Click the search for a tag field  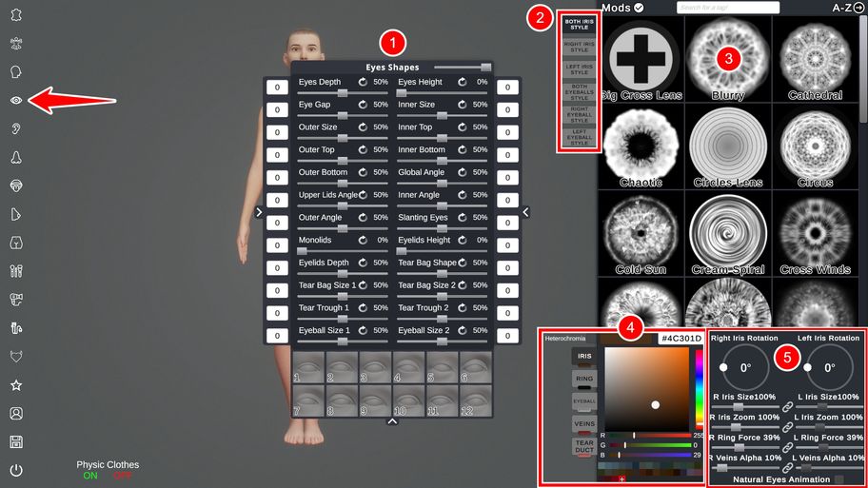click(x=728, y=8)
